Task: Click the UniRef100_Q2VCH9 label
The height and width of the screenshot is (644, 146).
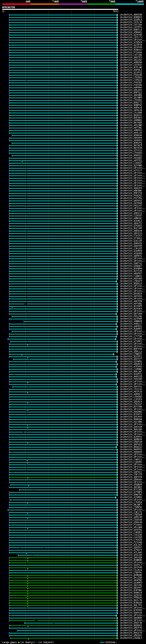Action: pyautogui.click(x=131, y=35)
